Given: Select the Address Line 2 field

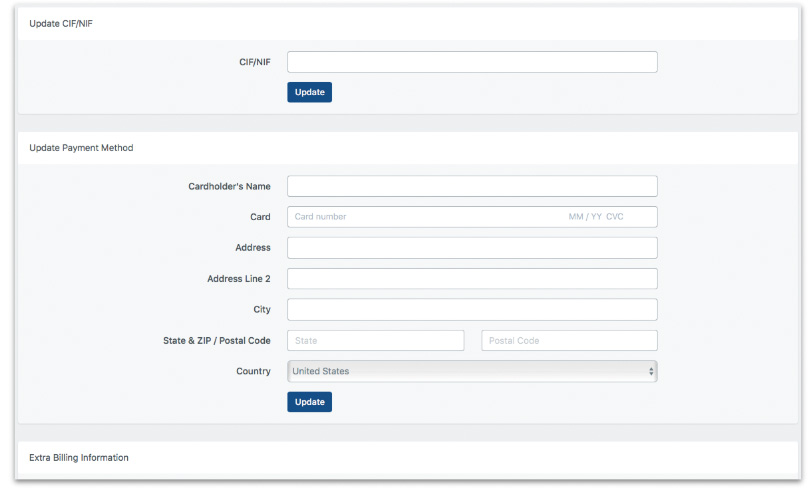Looking at the screenshot, I should (472, 279).
